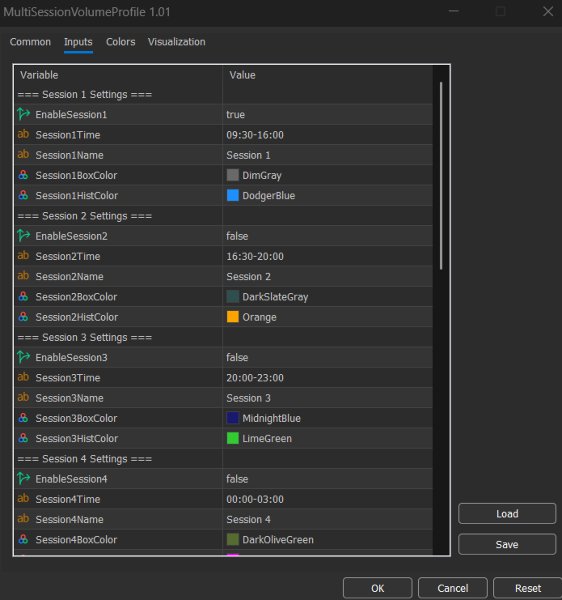Click the color icon beside Session3HistColor

point(23,438)
